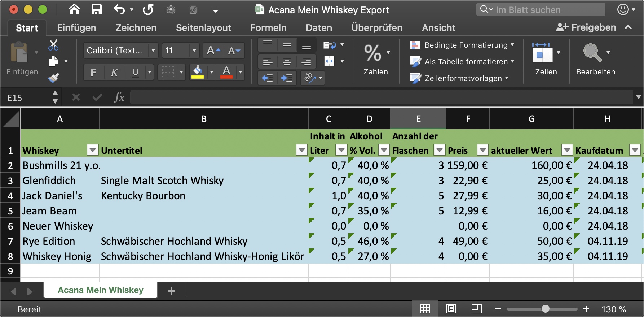
Task: Click the Bearbeiten magnifier icon
Action: pyautogui.click(x=592, y=52)
